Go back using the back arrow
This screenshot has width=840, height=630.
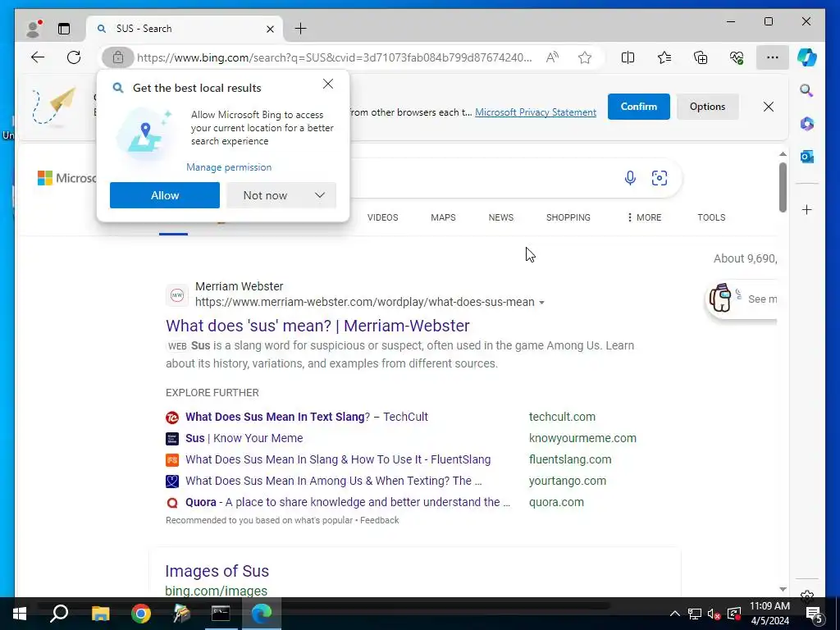click(x=38, y=57)
